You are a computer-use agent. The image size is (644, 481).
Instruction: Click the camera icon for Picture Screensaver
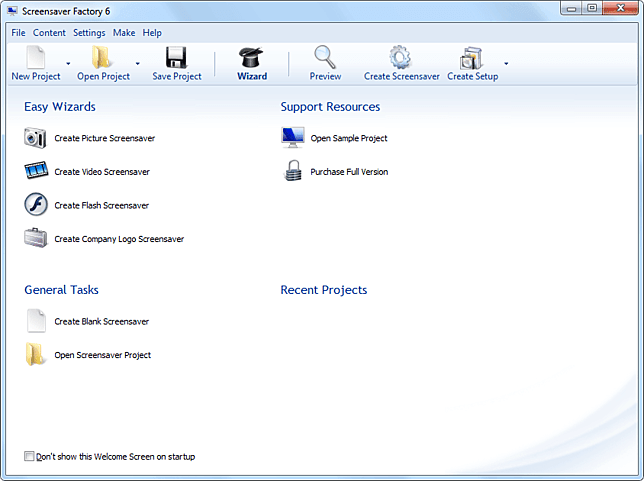[35, 138]
